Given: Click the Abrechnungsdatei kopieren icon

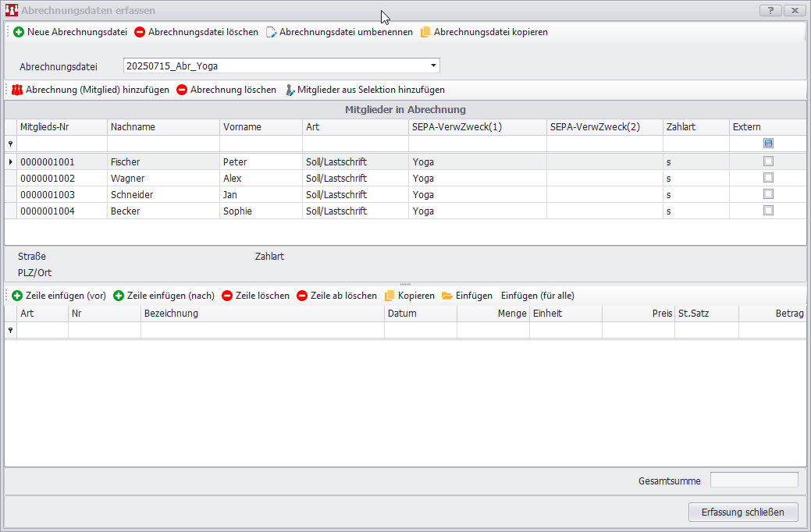Looking at the screenshot, I should 425,32.
